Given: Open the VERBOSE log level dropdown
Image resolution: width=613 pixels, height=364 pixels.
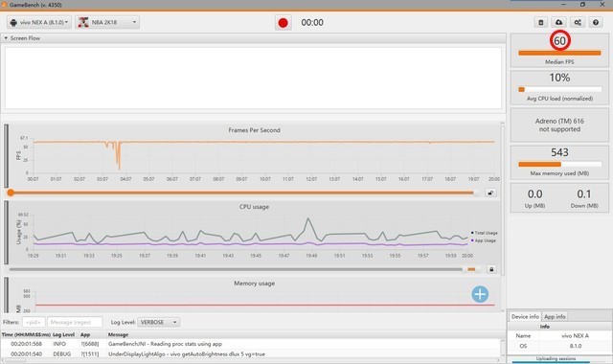Looking at the screenshot, I should (158, 322).
